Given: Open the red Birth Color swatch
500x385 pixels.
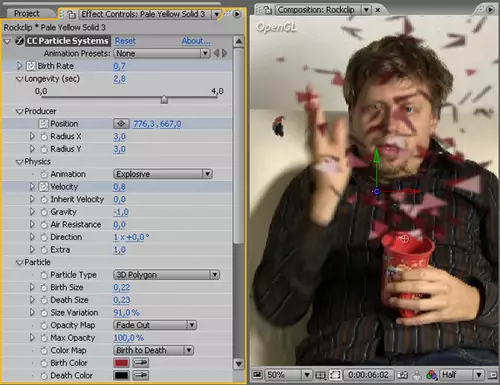Looking at the screenshot, I should pos(121,363).
